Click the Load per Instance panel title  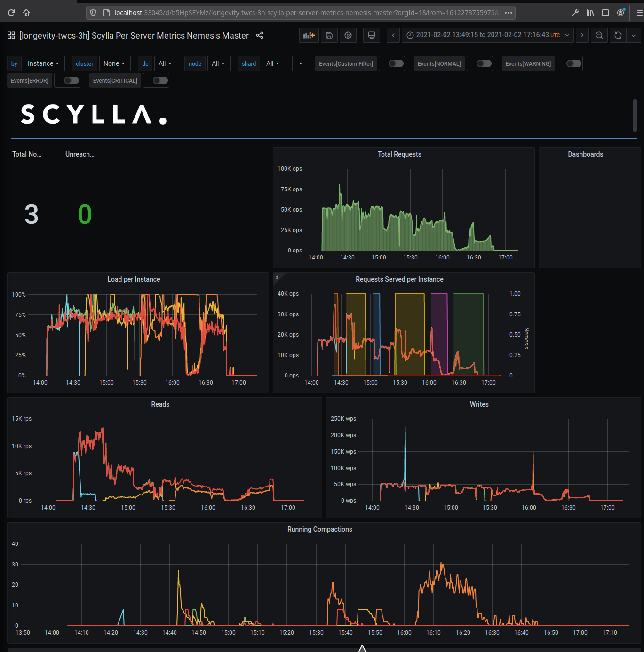[x=134, y=279]
